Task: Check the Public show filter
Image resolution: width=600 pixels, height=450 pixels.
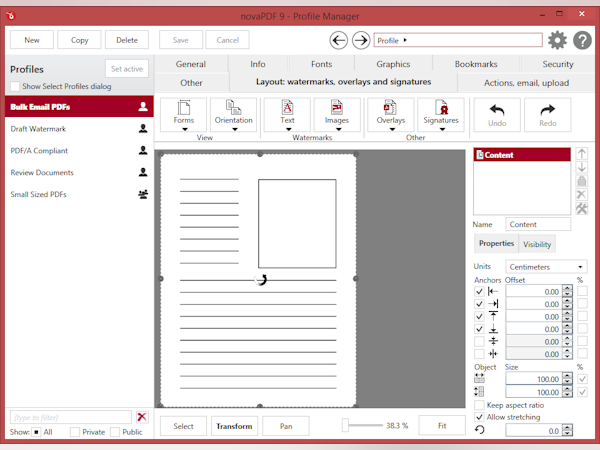Action: [x=115, y=432]
